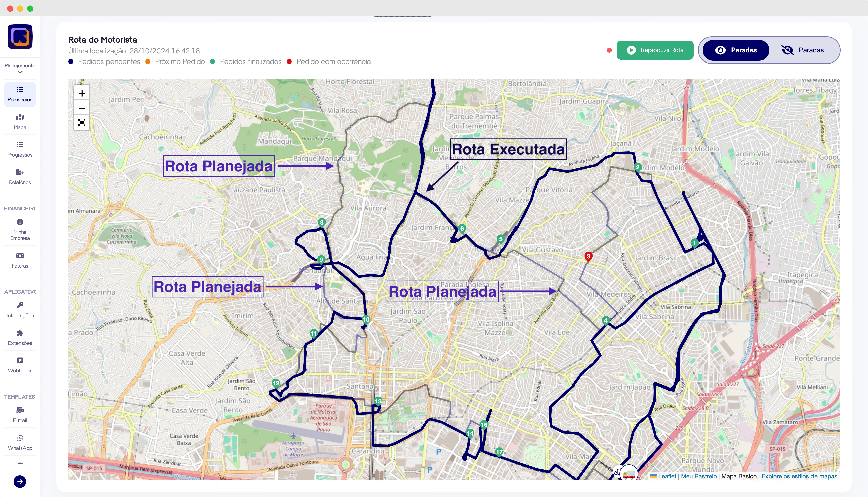Image resolution: width=868 pixels, height=497 pixels.
Task: Expand the Planejamento menu chevron
Action: [20, 72]
